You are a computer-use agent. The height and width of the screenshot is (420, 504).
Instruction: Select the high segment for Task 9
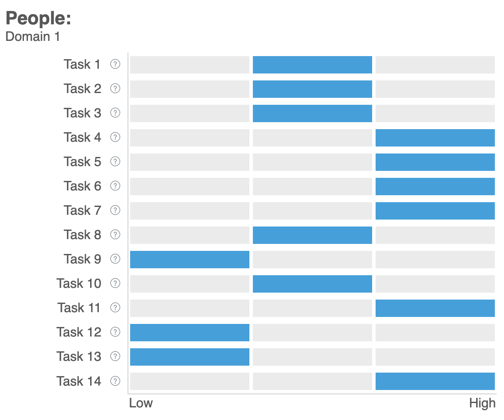click(x=435, y=260)
